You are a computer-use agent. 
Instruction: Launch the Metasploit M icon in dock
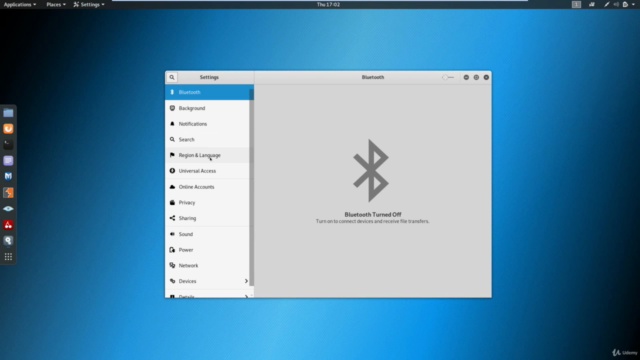tap(8, 176)
